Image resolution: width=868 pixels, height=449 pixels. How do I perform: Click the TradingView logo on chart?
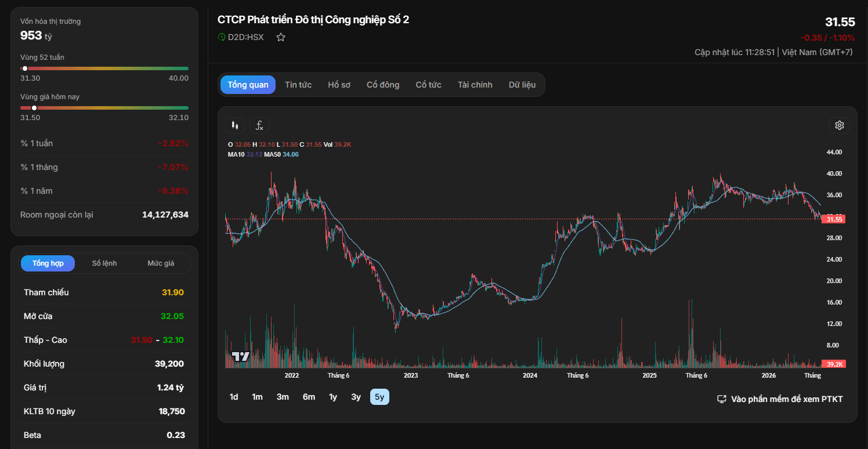(240, 356)
